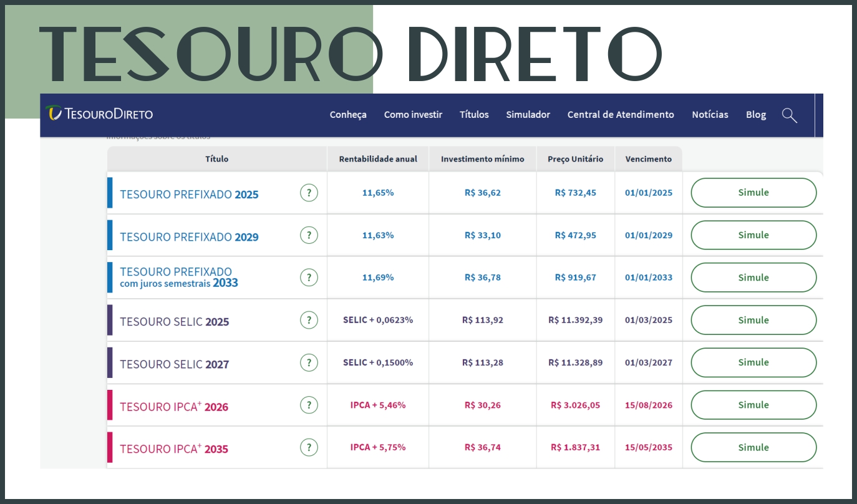857x504 pixels.
Task: Simulate Tesouro IPCA+ 2026
Action: point(753,405)
